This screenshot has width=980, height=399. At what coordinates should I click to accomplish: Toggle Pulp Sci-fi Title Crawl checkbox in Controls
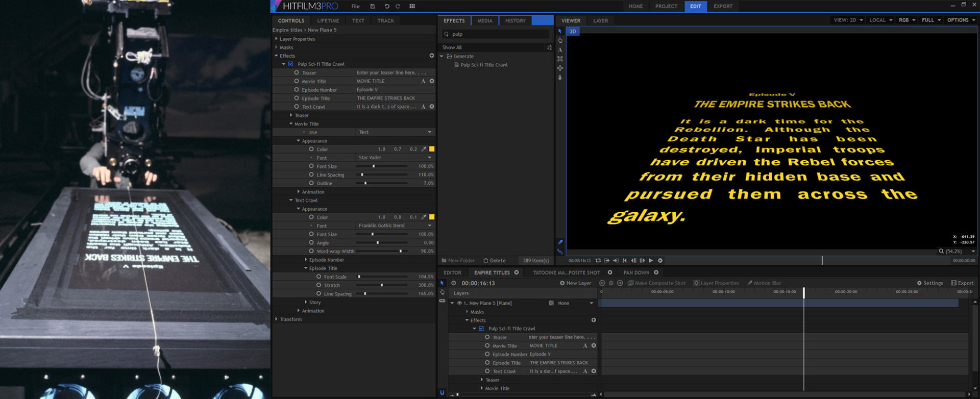pyautogui.click(x=290, y=64)
